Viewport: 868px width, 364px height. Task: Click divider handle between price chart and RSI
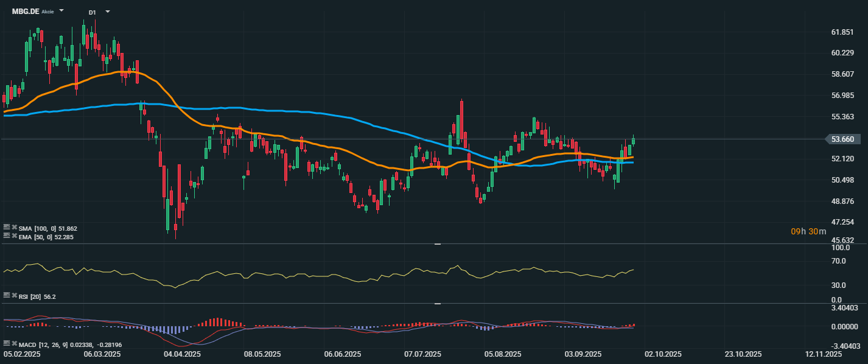click(x=437, y=244)
